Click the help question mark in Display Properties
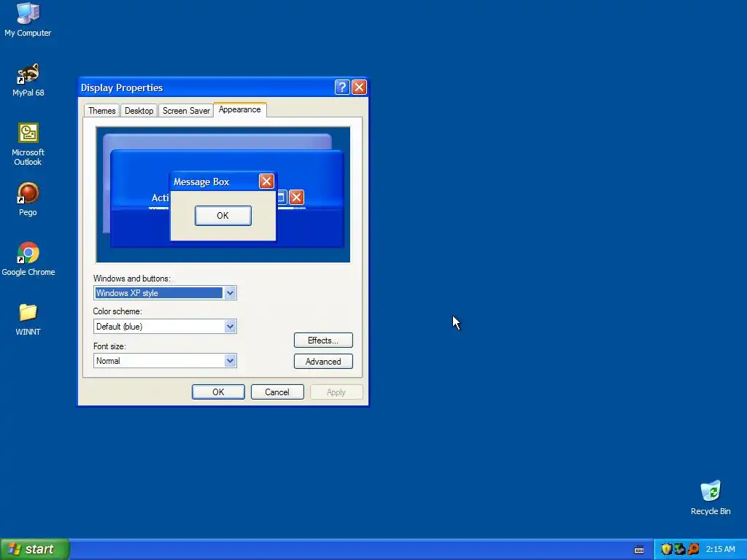Screen dimensions: 747x560 pos(342,87)
